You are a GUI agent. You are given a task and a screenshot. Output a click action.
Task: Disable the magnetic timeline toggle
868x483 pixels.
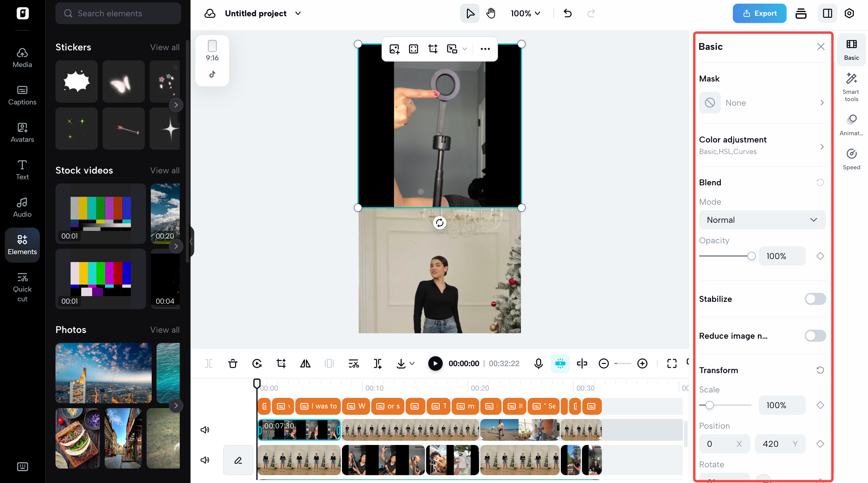click(560, 363)
